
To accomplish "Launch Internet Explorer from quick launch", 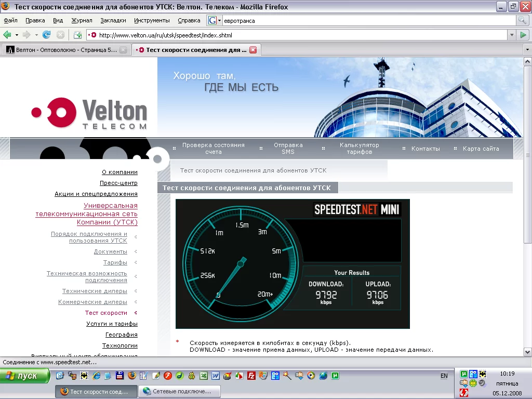I will 96,376.
